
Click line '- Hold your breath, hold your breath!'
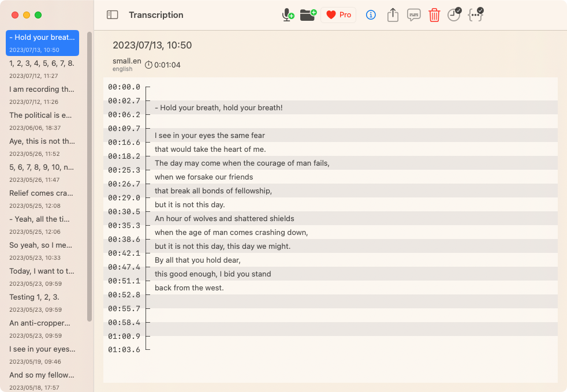(218, 108)
